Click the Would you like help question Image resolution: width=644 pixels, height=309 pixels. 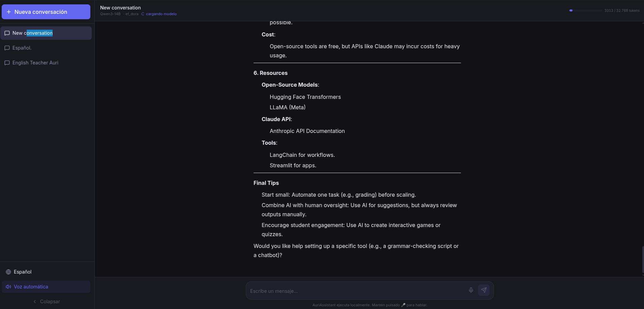[356, 251]
